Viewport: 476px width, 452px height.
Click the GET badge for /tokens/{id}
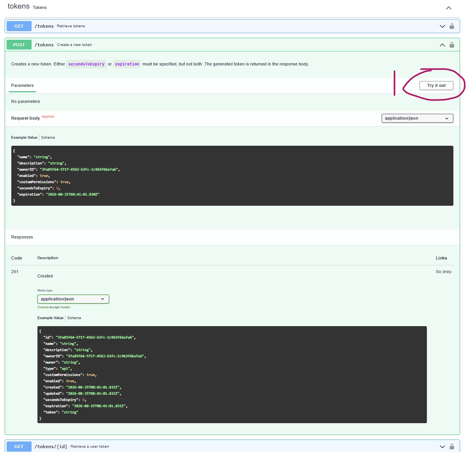pyautogui.click(x=19, y=447)
